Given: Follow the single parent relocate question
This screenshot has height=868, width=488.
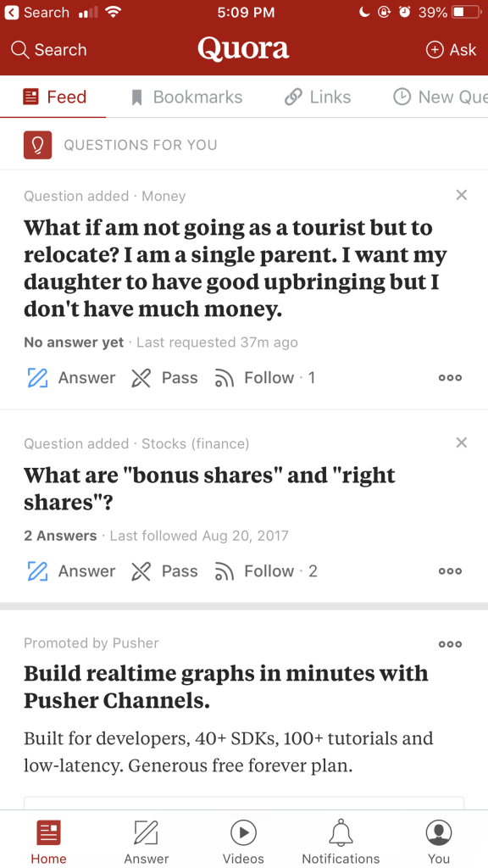Looking at the screenshot, I should pyautogui.click(x=264, y=378).
